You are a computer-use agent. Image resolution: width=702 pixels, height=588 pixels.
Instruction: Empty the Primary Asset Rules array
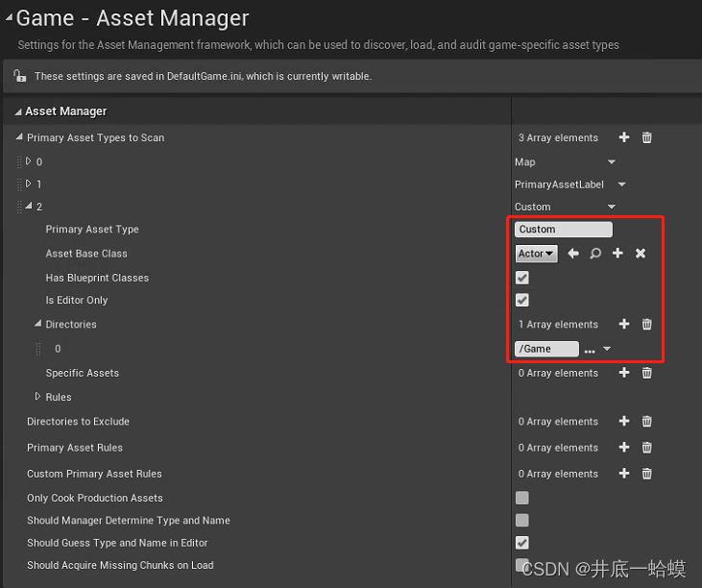coord(647,448)
